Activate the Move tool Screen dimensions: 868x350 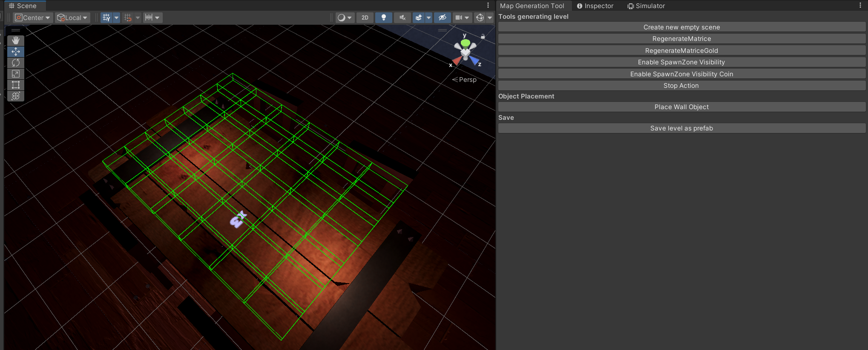tap(16, 52)
